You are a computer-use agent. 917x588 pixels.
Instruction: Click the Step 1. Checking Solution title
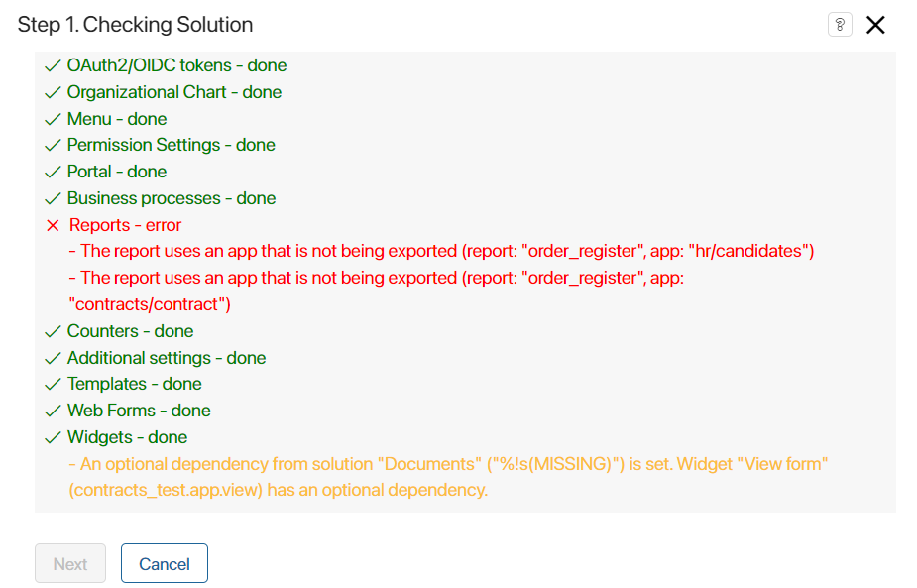pyautogui.click(x=135, y=25)
